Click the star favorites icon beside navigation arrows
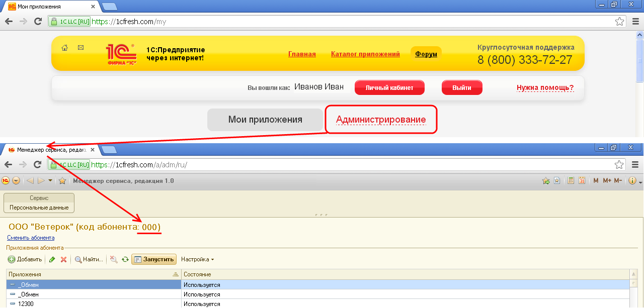 [62, 181]
